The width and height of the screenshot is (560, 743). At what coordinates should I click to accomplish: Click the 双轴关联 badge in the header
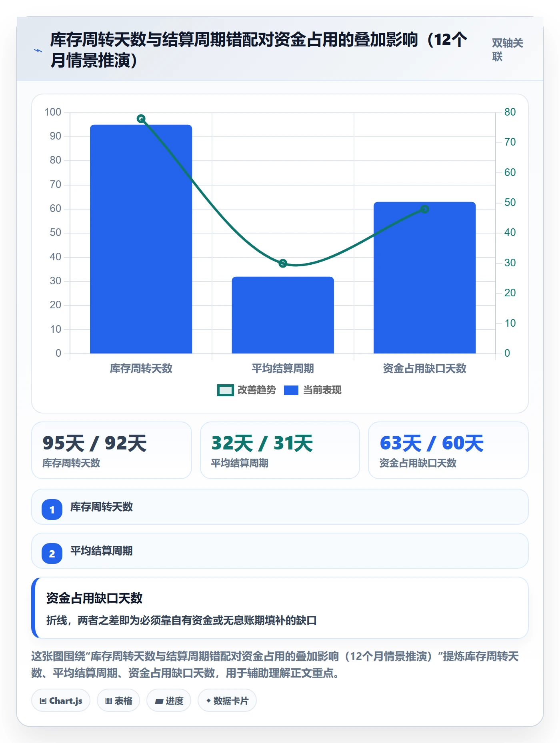click(x=507, y=50)
